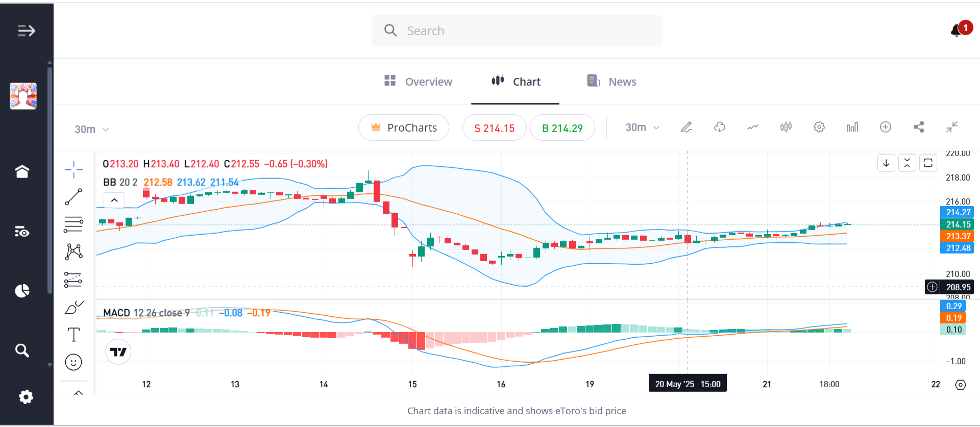Select the crosshair cursor tool
980x427 pixels.
coord(73,169)
